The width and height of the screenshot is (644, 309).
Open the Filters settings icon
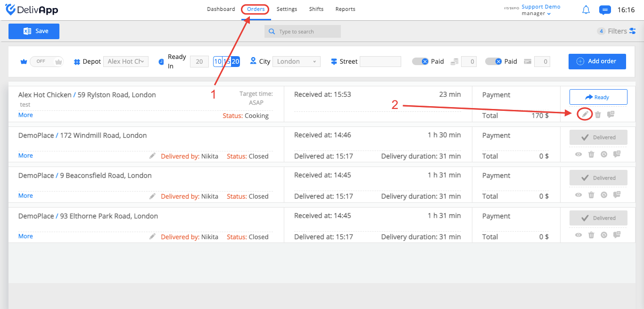pyautogui.click(x=633, y=31)
